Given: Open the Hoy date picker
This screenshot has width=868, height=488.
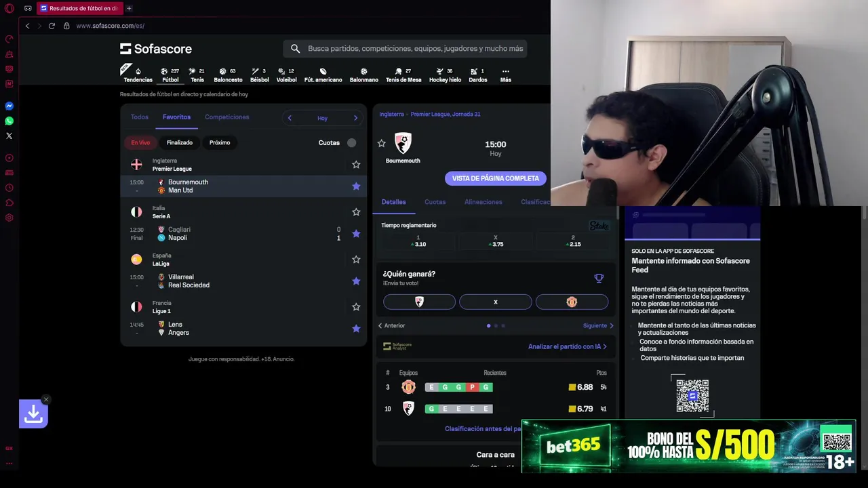Looking at the screenshot, I should click(x=322, y=118).
